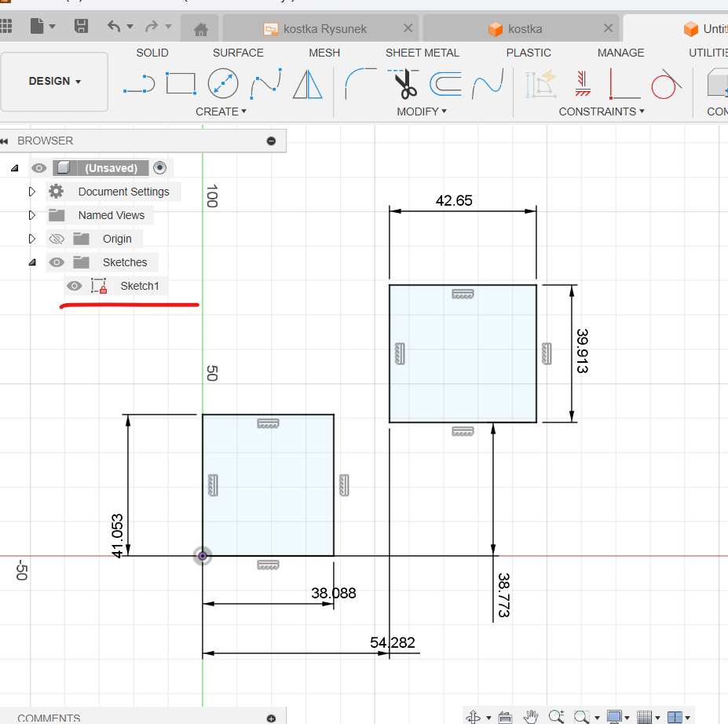Show the hidden Origin folder
The image size is (728, 724).
57,239
